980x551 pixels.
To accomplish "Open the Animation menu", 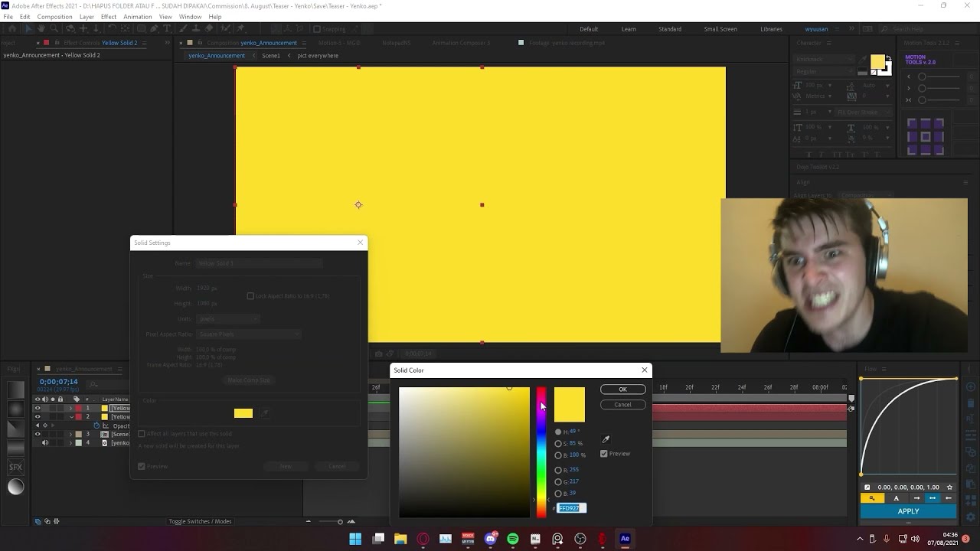I will tap(138, 17).
